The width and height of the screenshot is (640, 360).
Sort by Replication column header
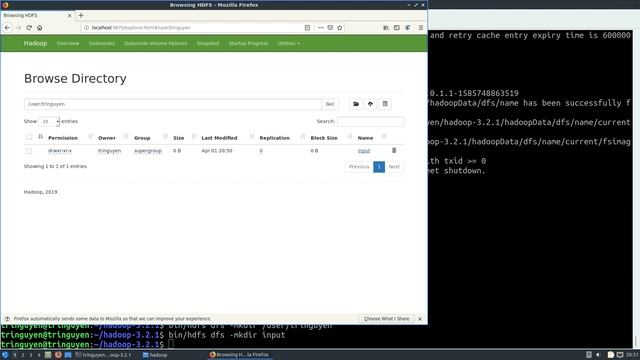(x=274, y=138)
